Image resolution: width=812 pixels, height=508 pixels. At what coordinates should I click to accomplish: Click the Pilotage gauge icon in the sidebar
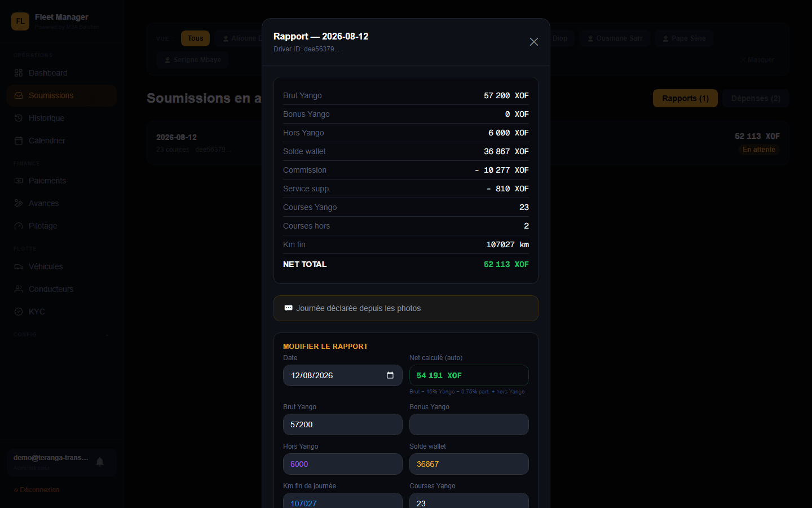19,226
